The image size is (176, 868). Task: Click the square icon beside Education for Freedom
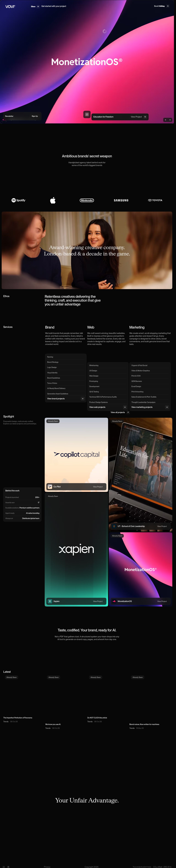tap(87, 115)
